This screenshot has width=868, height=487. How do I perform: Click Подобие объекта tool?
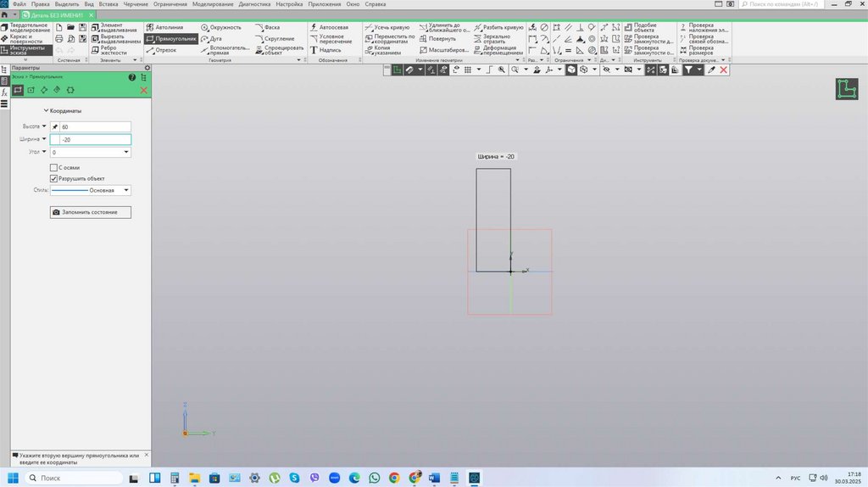pyautogui.click(x=641, y=27)
